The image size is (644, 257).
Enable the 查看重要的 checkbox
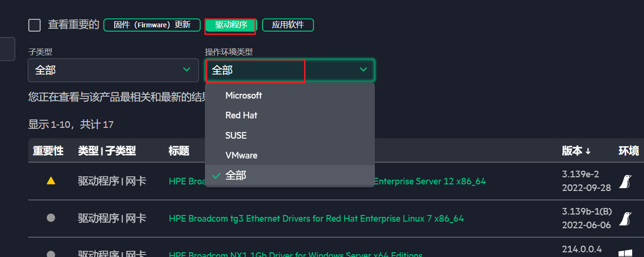coord(34,25)
